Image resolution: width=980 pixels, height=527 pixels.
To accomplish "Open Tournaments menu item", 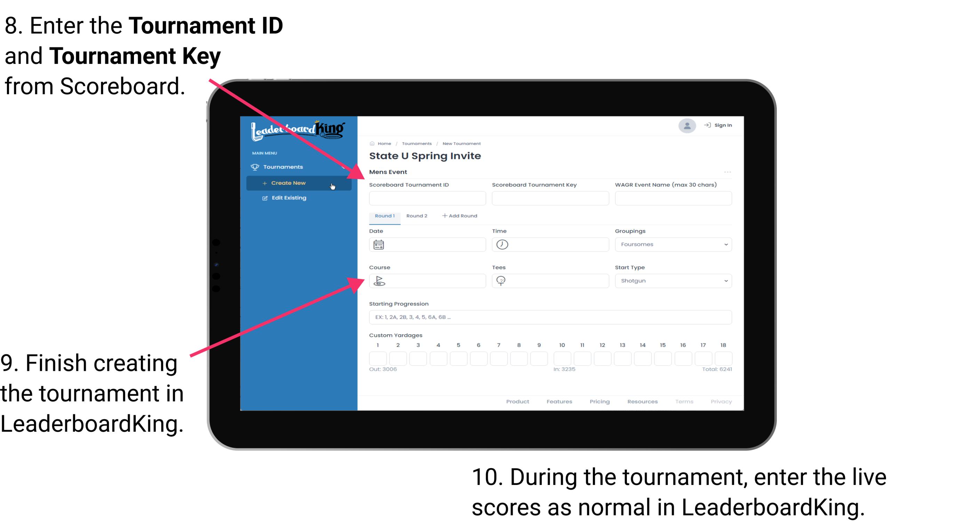I will (x=283, y=167).
